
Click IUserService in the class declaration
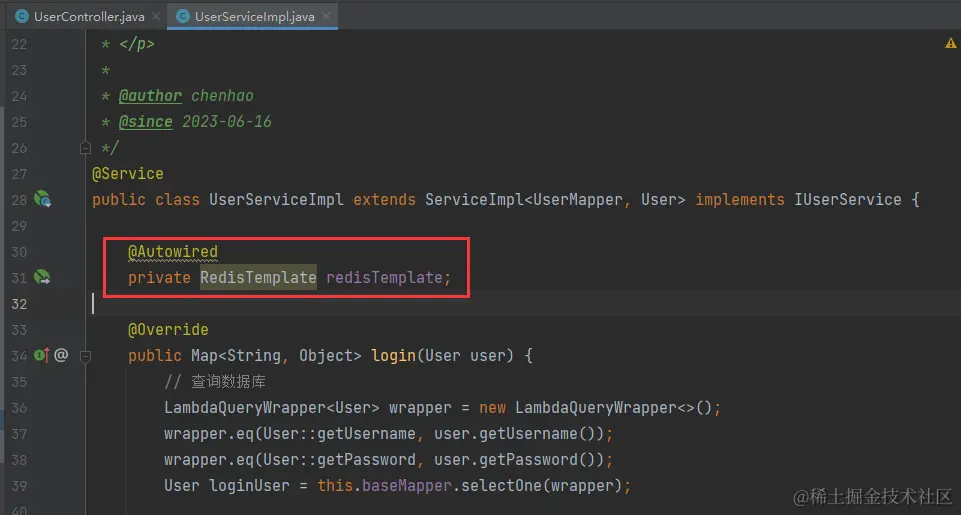coord(848,199)
